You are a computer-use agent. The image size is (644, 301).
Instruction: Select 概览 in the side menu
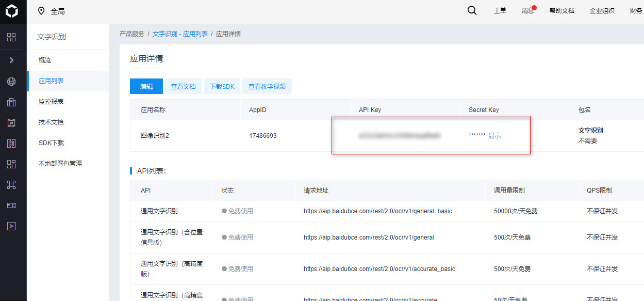(45, 60)
